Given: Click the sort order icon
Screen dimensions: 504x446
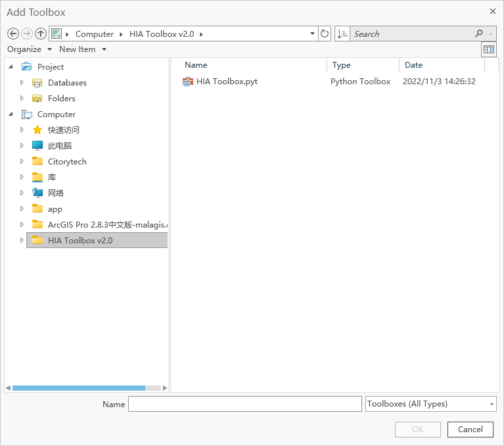Looking at the screenshot, I should [x=342, y=34].
